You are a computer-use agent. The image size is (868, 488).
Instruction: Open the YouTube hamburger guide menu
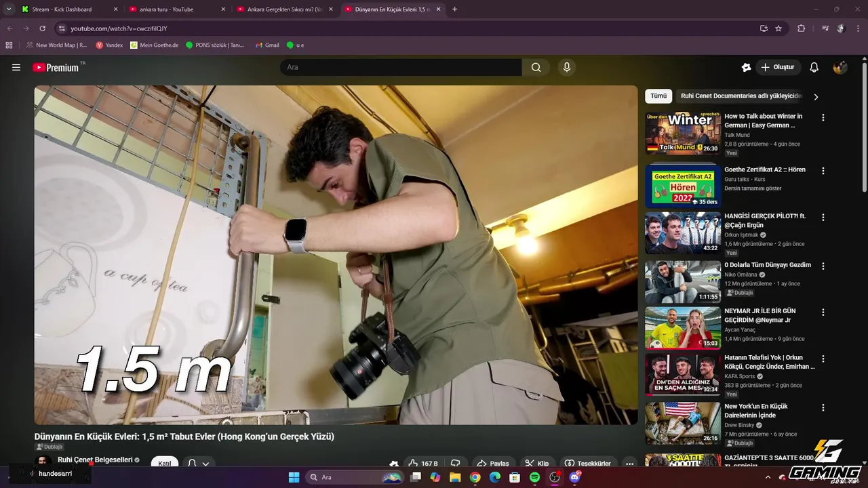(x=16, y=67)
